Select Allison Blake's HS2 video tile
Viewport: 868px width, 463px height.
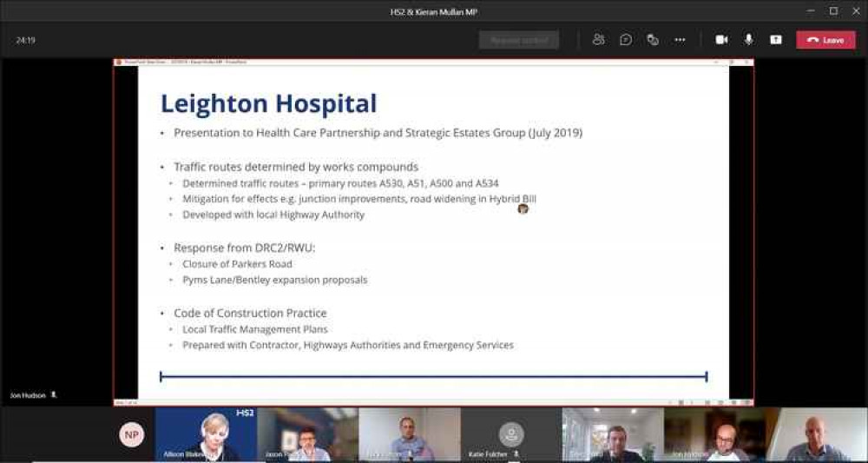206,434
